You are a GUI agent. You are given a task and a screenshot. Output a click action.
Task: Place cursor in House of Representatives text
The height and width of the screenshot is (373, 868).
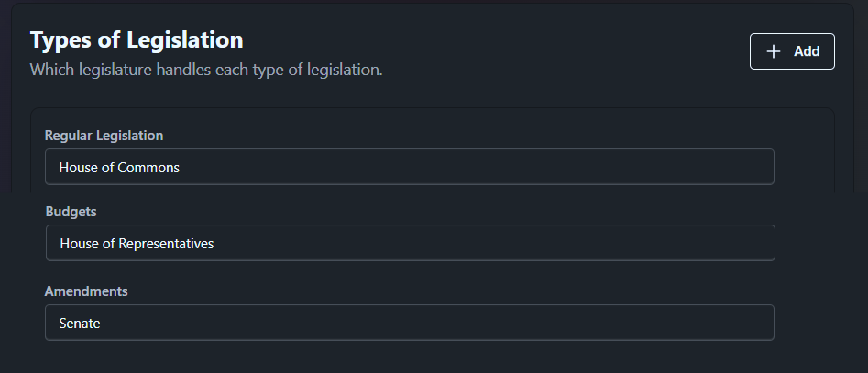[137, 244]
